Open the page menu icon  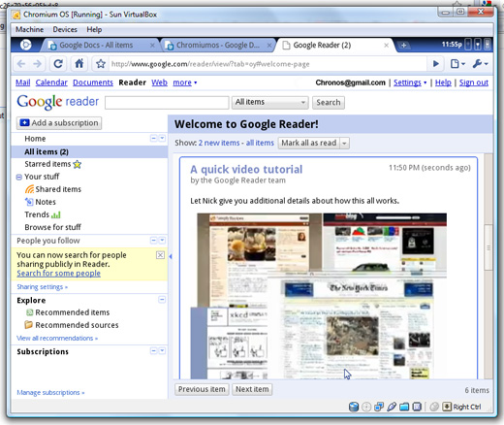click(x=457, y=64)
